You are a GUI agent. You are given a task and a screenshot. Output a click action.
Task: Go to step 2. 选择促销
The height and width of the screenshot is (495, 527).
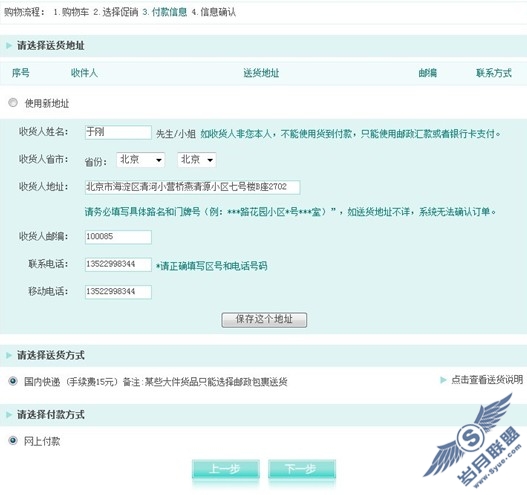[116, 12]
